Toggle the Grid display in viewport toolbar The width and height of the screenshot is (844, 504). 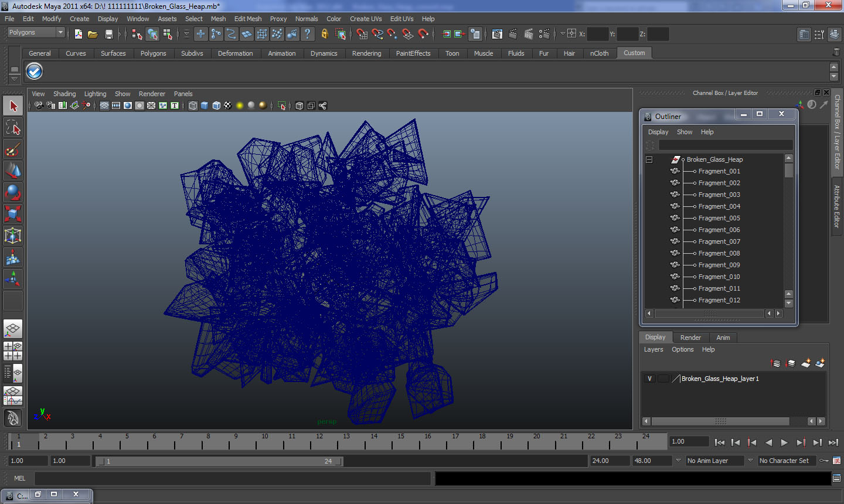point(104,105)
